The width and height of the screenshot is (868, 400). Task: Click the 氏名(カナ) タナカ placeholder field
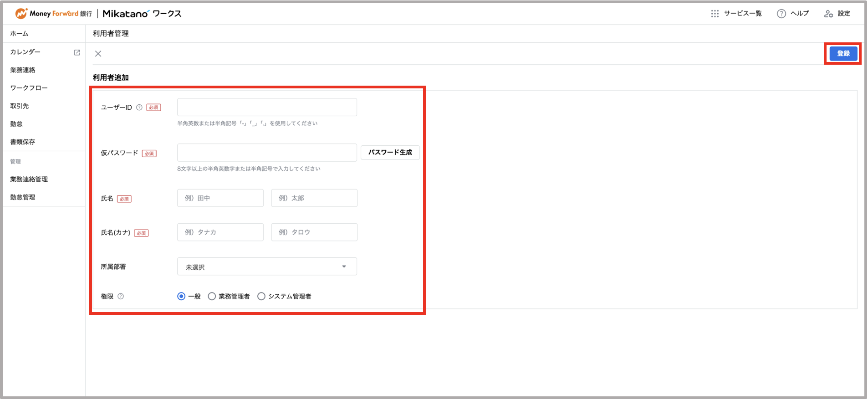[x=220, y=232]
